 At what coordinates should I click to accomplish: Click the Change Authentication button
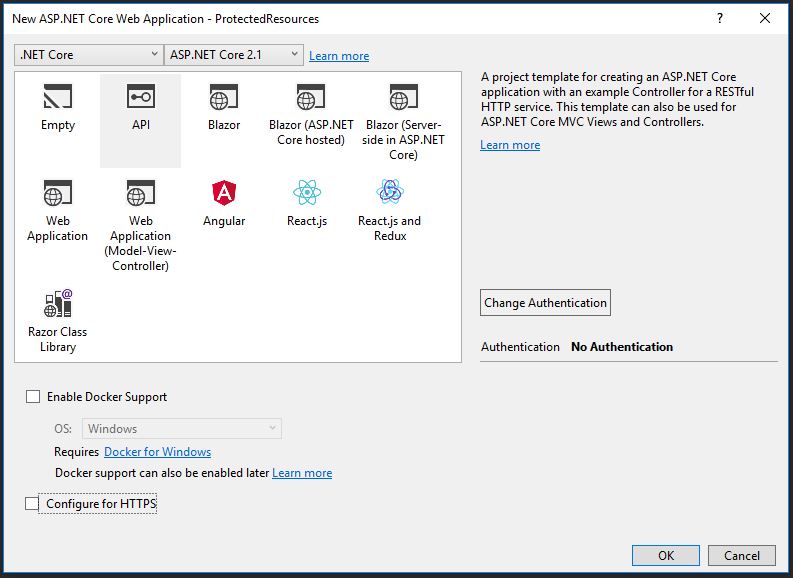point(545,302)
